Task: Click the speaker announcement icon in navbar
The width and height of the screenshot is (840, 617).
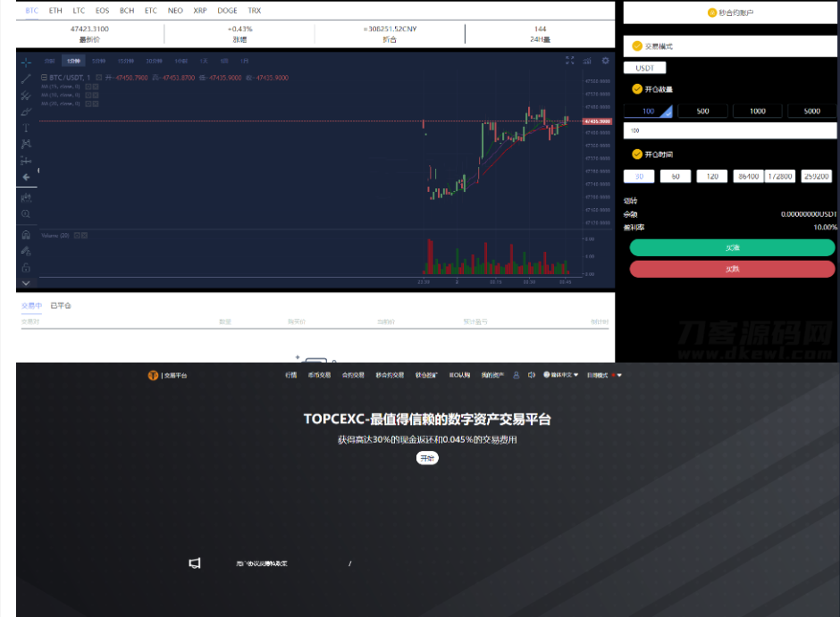Action: (x=532, y=375)
